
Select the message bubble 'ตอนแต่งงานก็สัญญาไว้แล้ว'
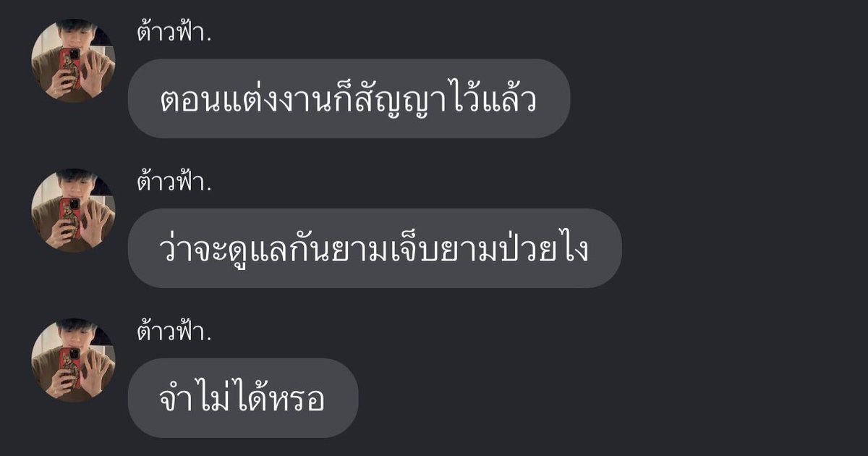pyautogui.click(x=349, y=98)
